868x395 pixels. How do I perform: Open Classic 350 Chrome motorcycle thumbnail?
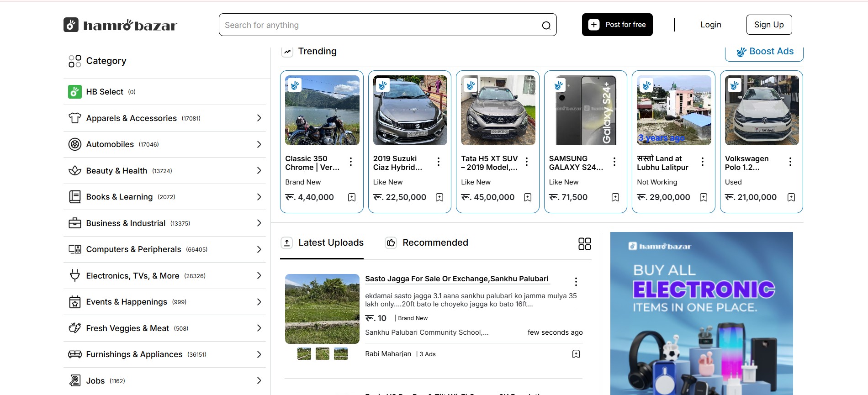(x=322, y=110)
